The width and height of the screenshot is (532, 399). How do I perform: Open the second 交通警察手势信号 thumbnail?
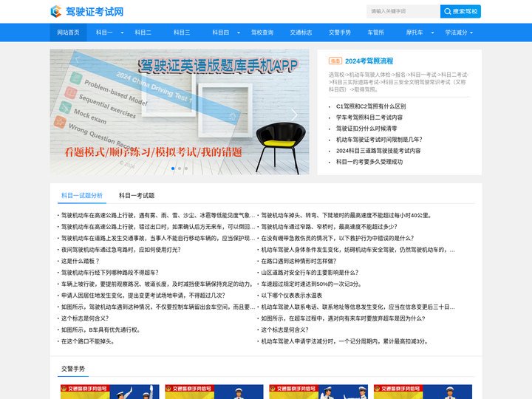click(214, 392)
